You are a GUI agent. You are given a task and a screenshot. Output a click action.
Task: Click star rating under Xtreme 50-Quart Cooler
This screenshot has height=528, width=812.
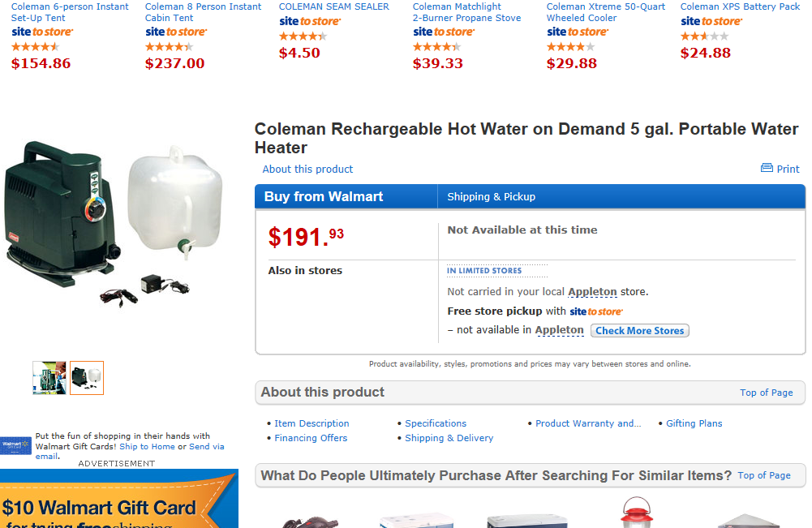click(x=571, y=47)
